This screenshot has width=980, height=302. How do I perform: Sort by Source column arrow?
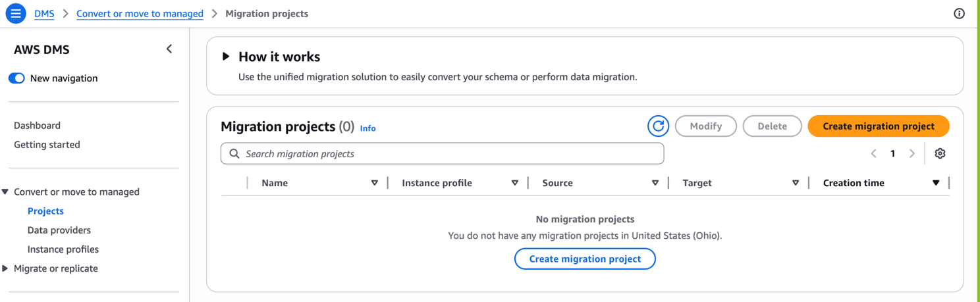(x=655, y=183)
